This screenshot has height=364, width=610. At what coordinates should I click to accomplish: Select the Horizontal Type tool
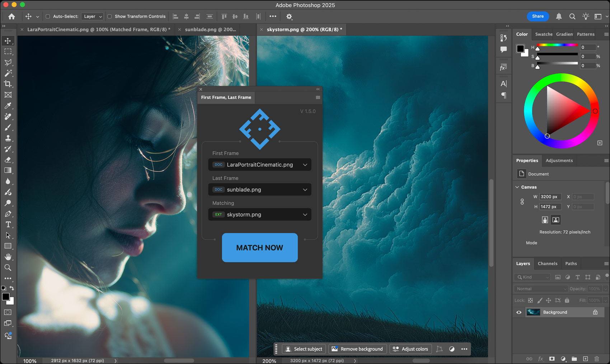click(8, 224)
